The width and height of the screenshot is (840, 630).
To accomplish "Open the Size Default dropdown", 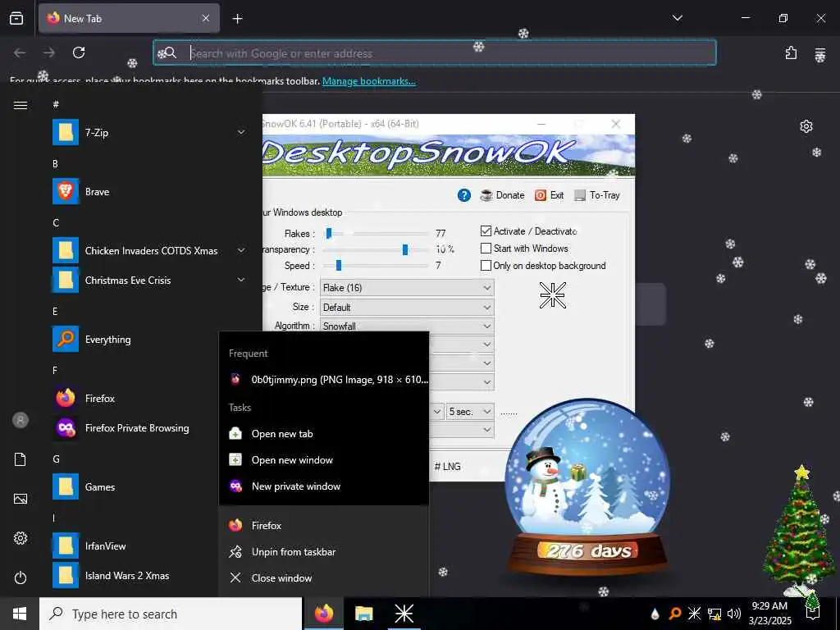I will pos(407,307).
